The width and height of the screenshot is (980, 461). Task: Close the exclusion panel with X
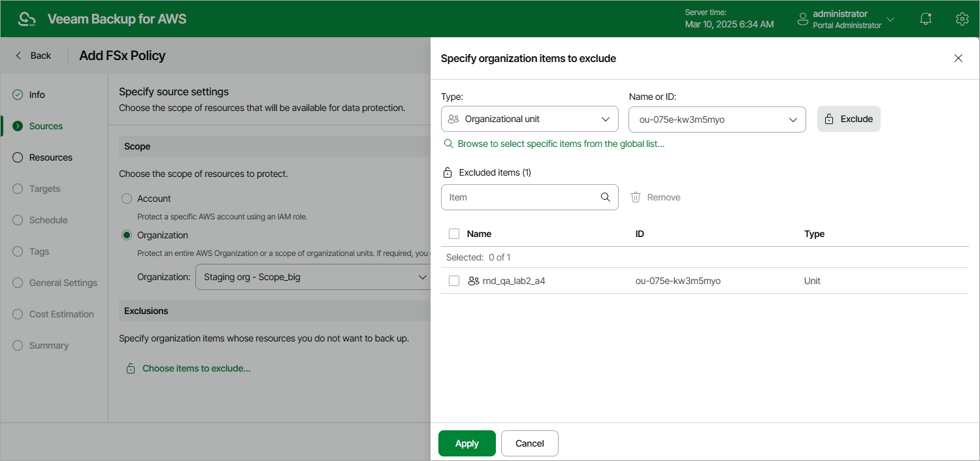[958, 58]
